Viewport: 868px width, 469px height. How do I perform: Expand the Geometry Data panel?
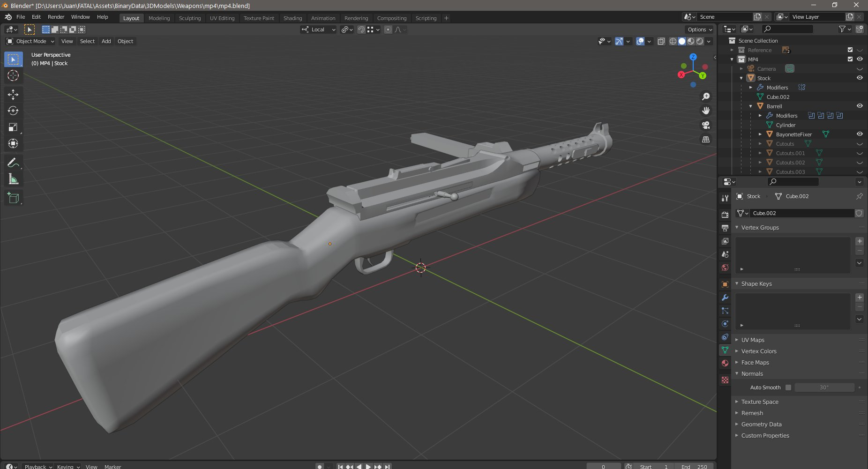[761, 424]
